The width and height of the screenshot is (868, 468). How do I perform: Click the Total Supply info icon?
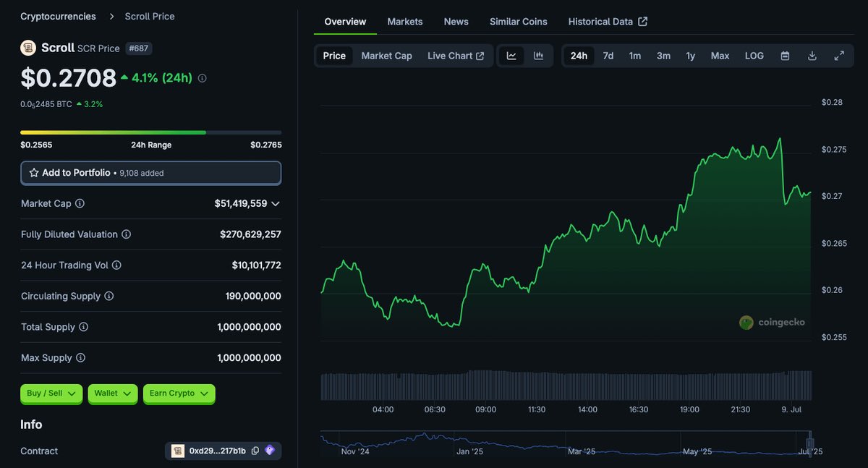83,327
